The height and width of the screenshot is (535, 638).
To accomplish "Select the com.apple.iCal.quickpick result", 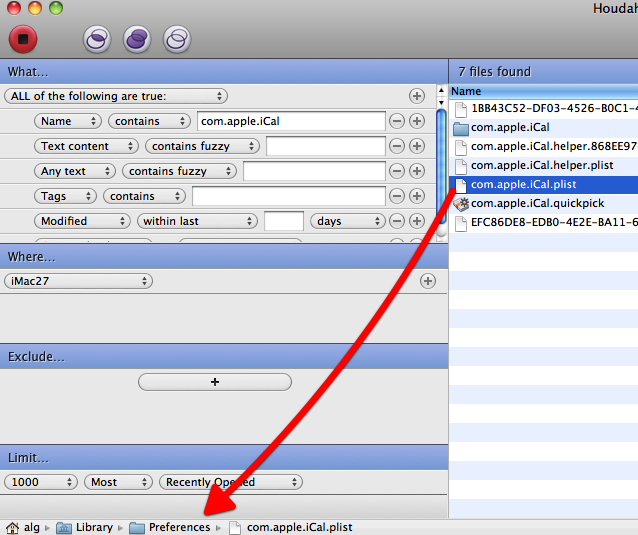I will (x=544, y=203).
